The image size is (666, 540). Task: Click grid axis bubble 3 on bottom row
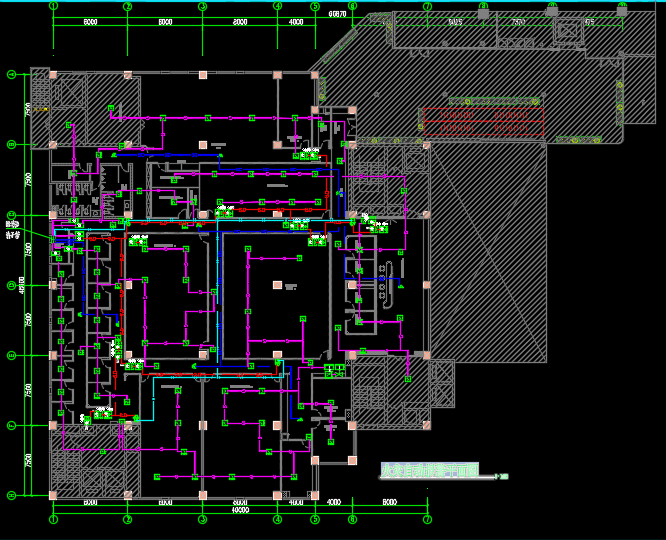point(202,520)
